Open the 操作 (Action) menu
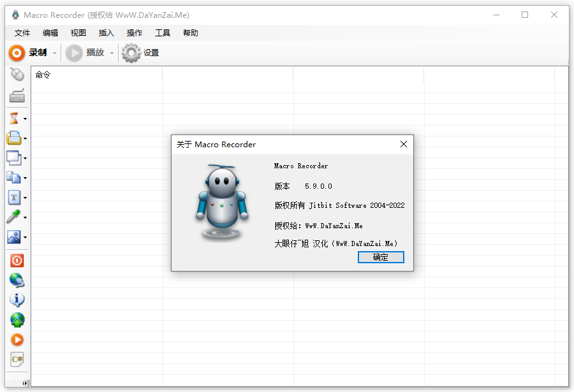The height and width of the screenshot is (392, 574). (135, 33)
